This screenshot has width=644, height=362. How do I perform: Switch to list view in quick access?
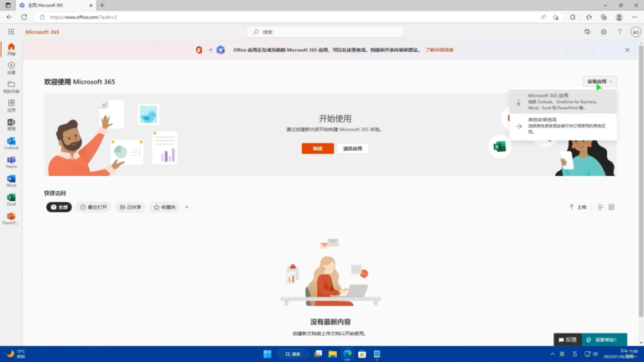coord(600,207)
